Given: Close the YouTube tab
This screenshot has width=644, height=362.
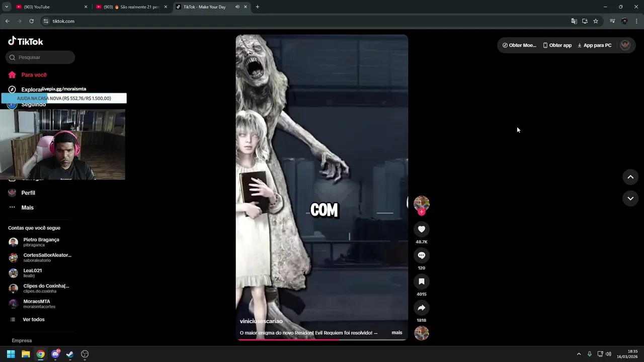Looking at the screenshot, I should [x=86, y=7].
